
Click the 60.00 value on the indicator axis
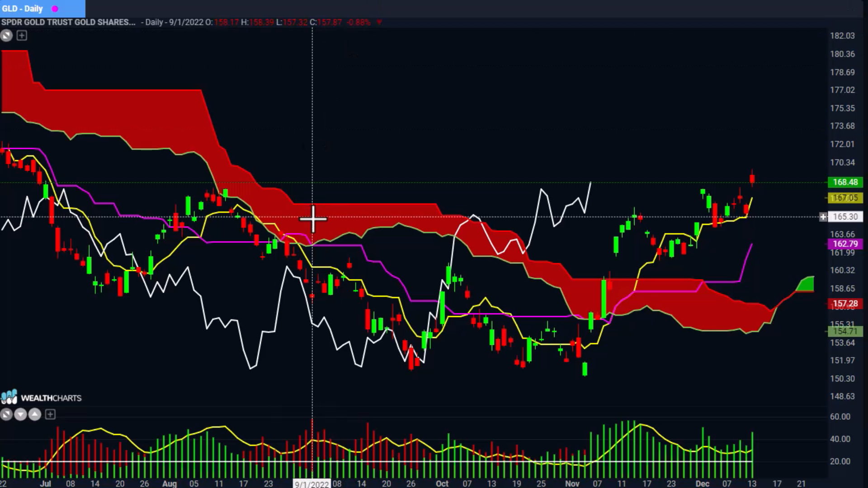click(840, 417)
